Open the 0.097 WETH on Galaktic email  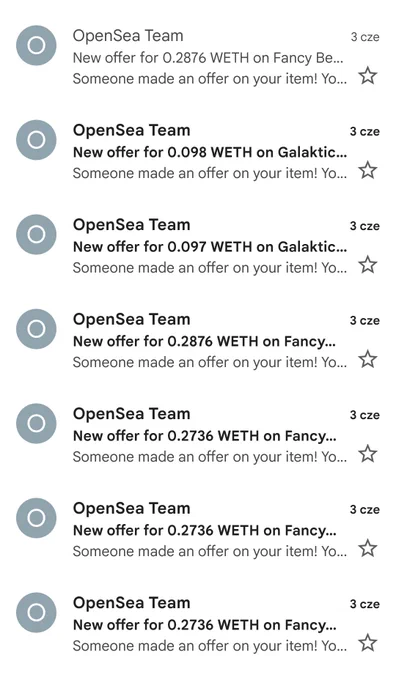coord(198,246)
